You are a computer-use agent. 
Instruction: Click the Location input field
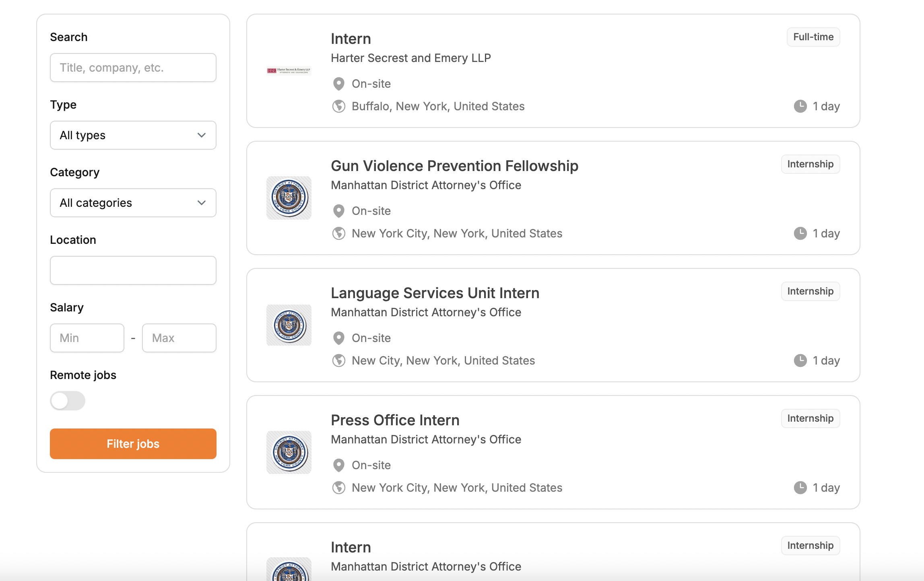(133, 270)
